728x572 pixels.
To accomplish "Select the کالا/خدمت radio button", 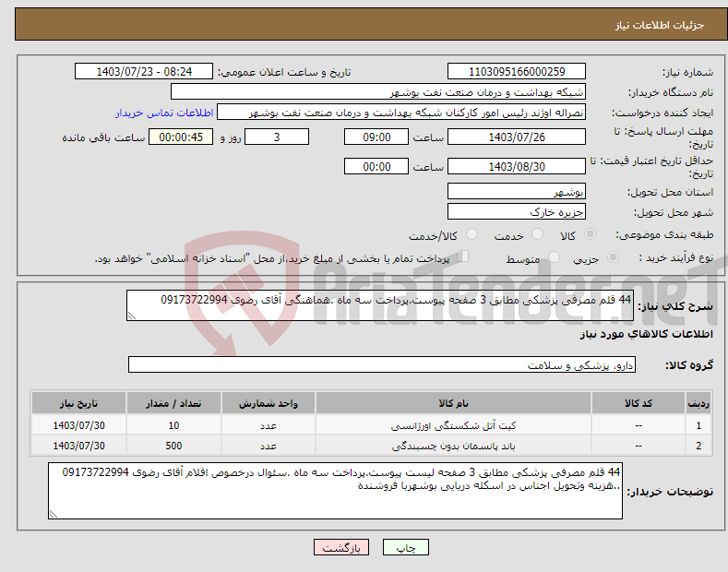I will (471, 234).
